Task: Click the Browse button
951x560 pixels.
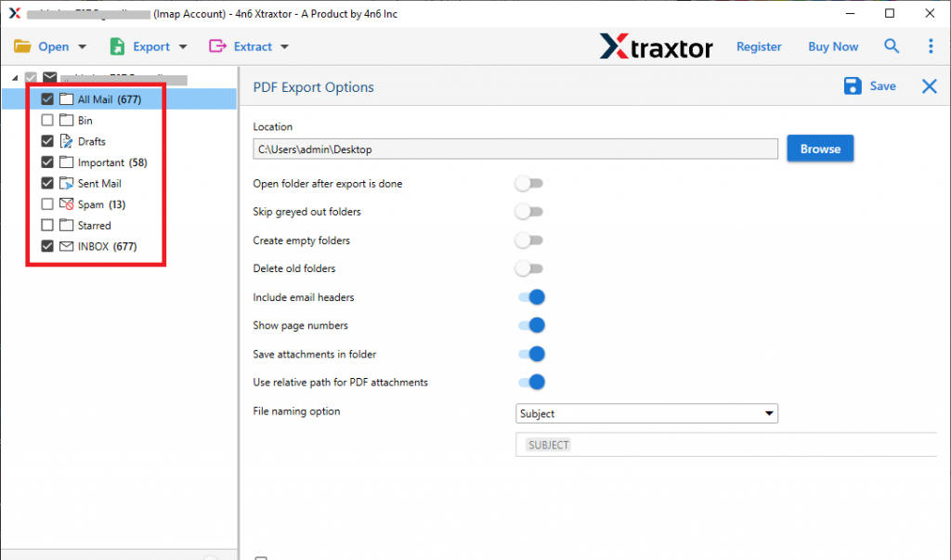Action: click(x=820, y=149)
